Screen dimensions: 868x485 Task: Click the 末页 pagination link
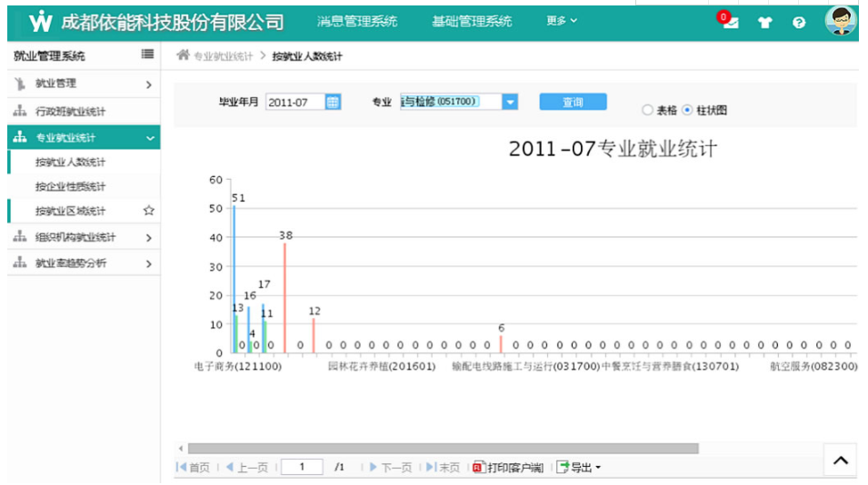pyautogui.click(x=450, y=468)
